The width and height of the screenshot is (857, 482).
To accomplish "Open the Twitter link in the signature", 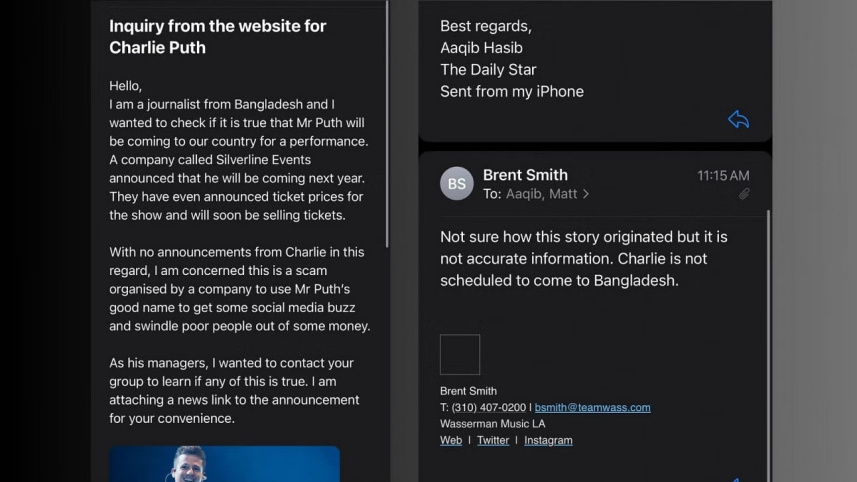I will click(x=493, y=440).
